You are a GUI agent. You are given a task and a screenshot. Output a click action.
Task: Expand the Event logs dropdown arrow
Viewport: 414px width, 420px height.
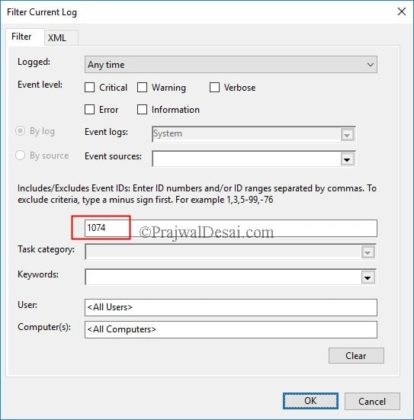coord(347,135)
